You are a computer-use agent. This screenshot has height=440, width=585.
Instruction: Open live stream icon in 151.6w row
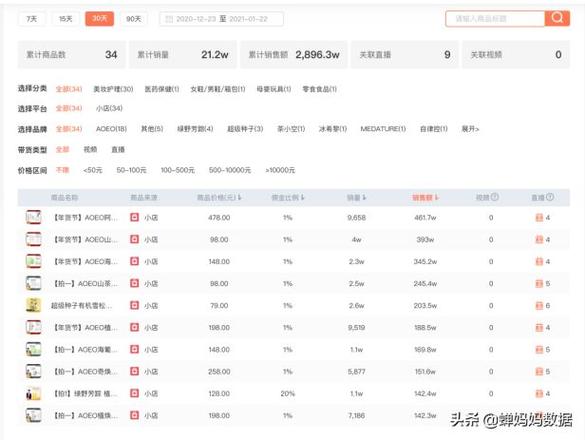click(539, 372)
